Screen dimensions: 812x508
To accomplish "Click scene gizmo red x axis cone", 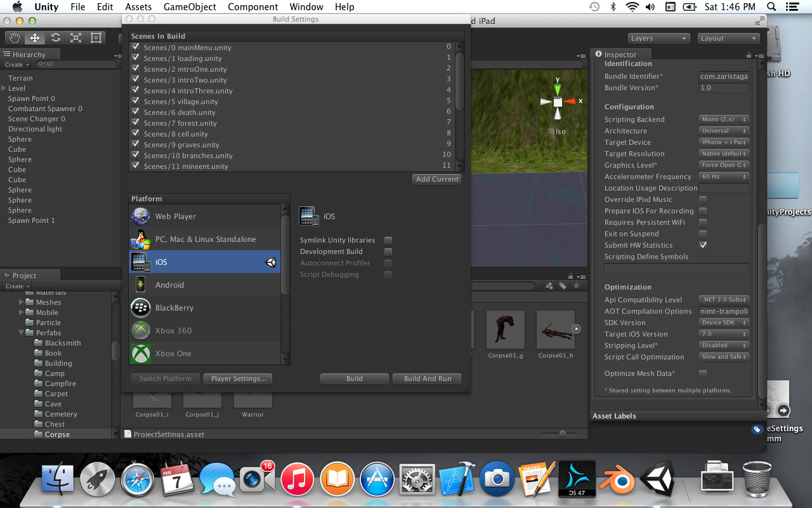I will point(570,101).
